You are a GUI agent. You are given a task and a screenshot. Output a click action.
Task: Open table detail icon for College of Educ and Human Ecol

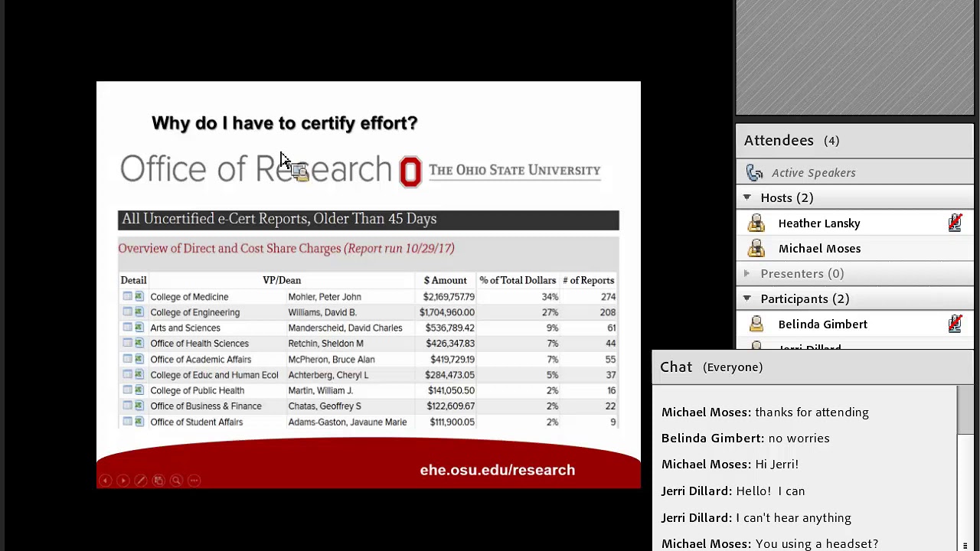127,374
